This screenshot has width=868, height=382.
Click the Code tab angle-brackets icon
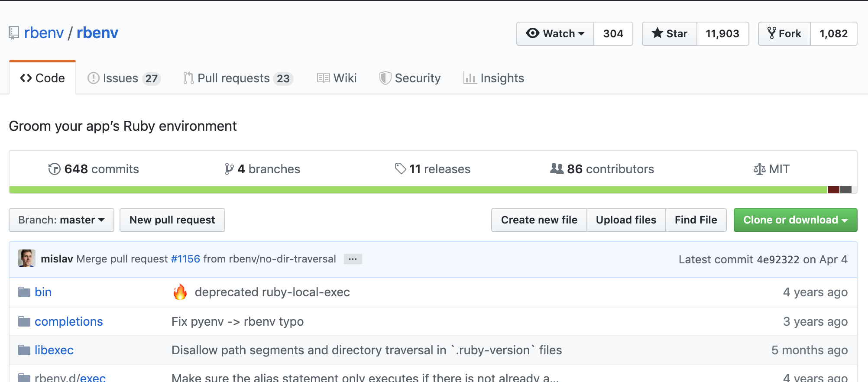coord(26,78)
